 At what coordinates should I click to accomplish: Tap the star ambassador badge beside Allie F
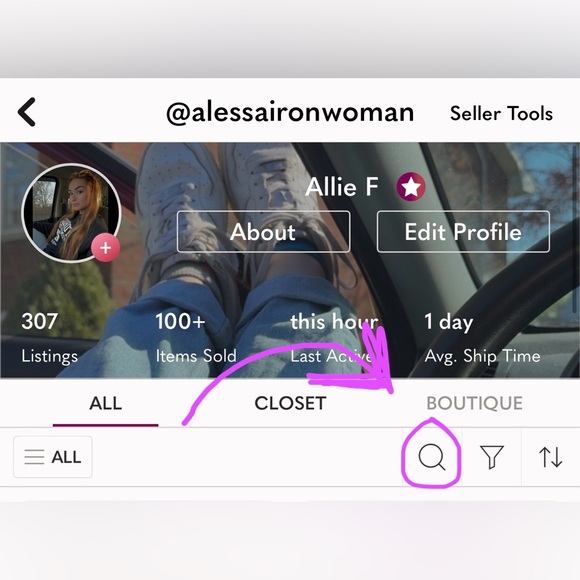(411, 187)
